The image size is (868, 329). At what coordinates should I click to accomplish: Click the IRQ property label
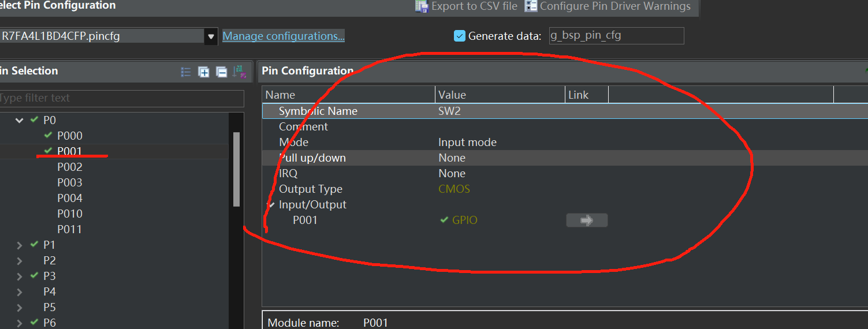(288, 173)
